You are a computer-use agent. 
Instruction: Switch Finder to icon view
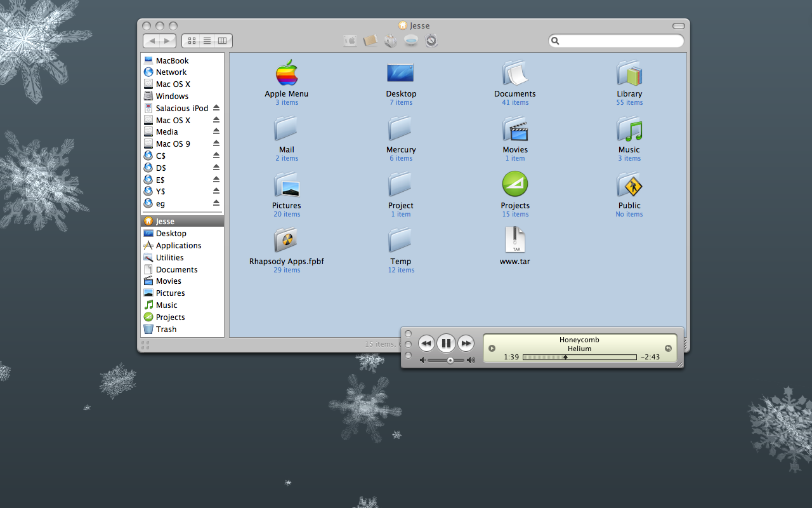(x=191, y=41)
